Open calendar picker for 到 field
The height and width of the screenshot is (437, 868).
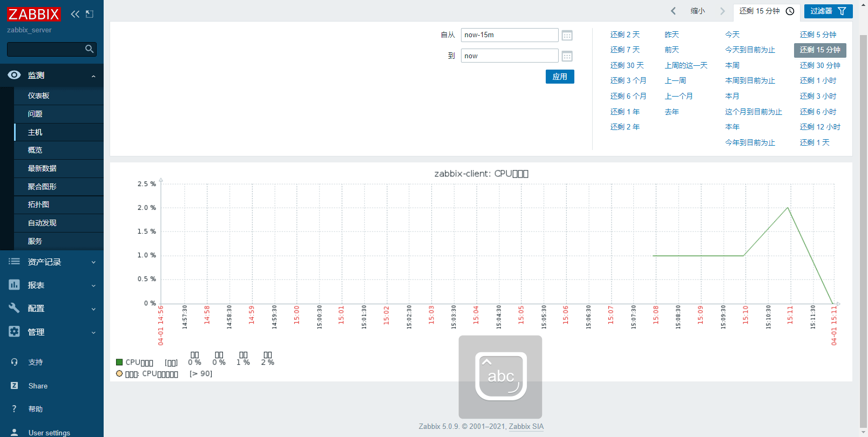click(567, 56)
